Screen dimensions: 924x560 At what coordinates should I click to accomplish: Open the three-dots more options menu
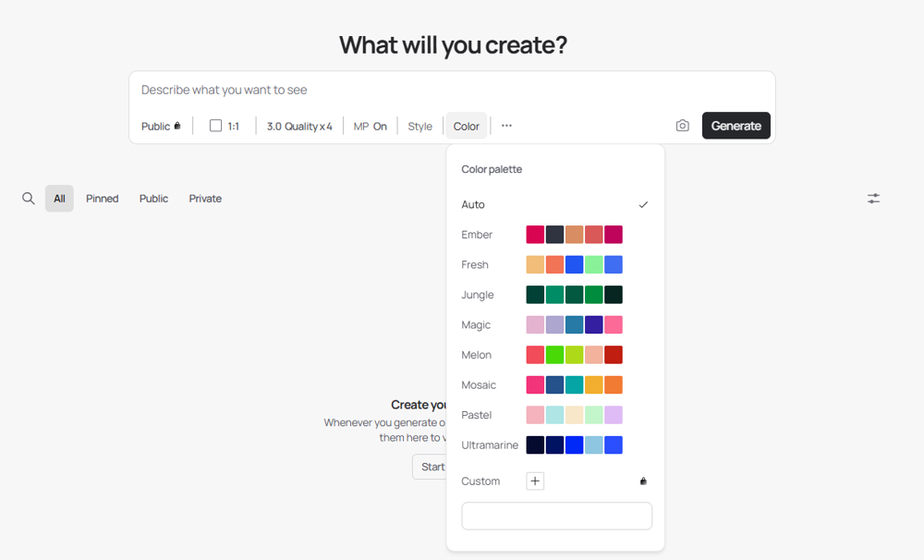coord(506,126)
